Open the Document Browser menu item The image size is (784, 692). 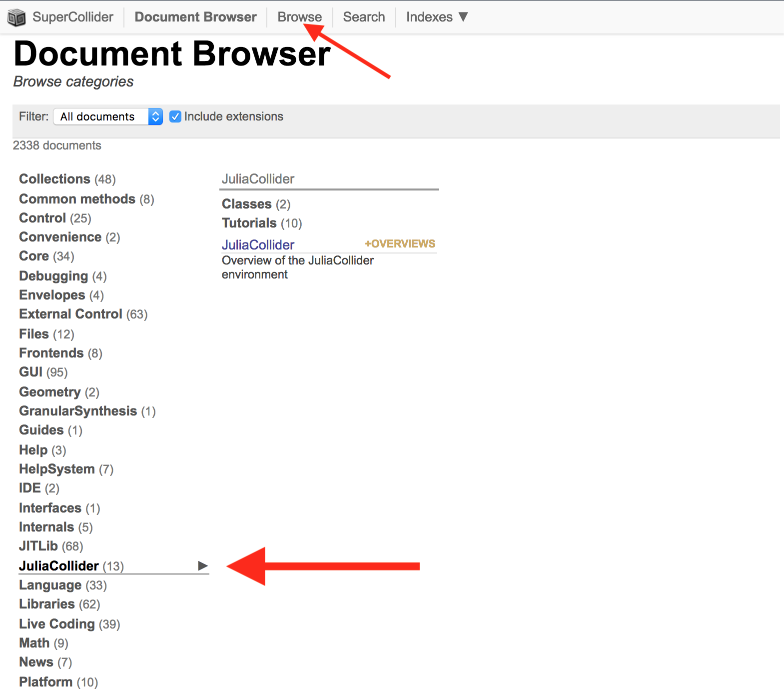[x=195, y=17]
